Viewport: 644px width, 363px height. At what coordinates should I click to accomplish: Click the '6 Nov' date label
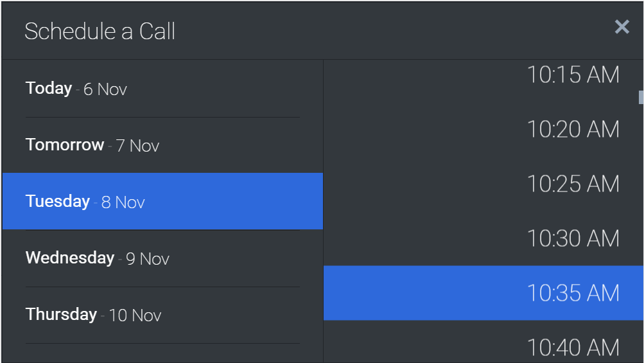[105, 89]
